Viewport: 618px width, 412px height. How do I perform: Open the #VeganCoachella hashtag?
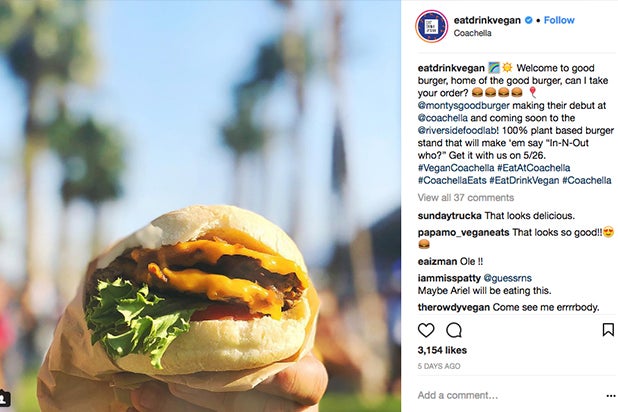pyautogui.click(x=456, y=168)
